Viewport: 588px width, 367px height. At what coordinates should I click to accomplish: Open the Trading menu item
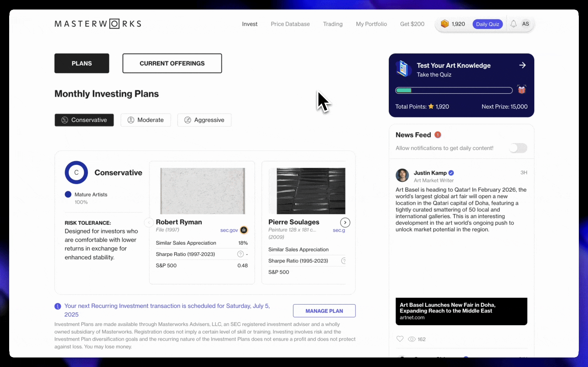(x=333, y=24)
